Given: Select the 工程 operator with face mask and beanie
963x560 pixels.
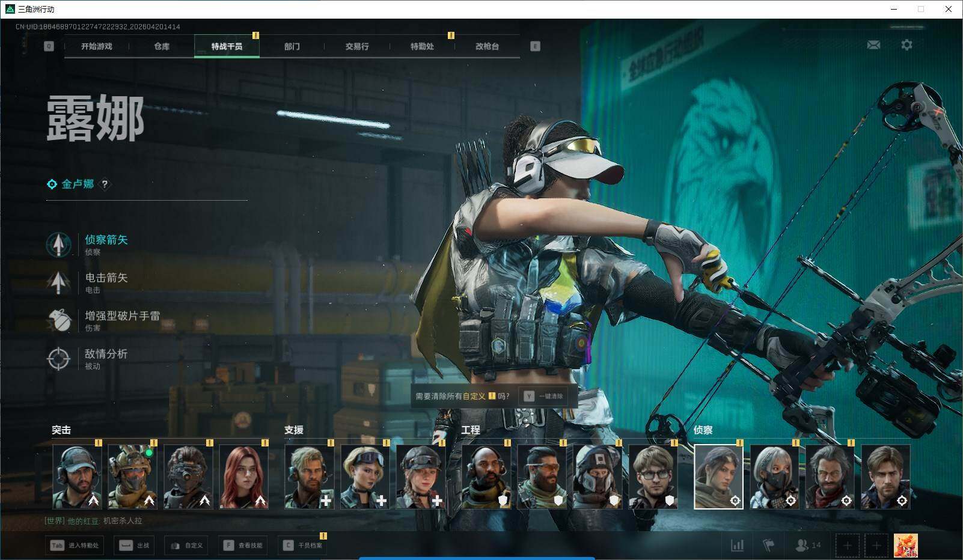Looking at the screenshot, I should 598,476.
